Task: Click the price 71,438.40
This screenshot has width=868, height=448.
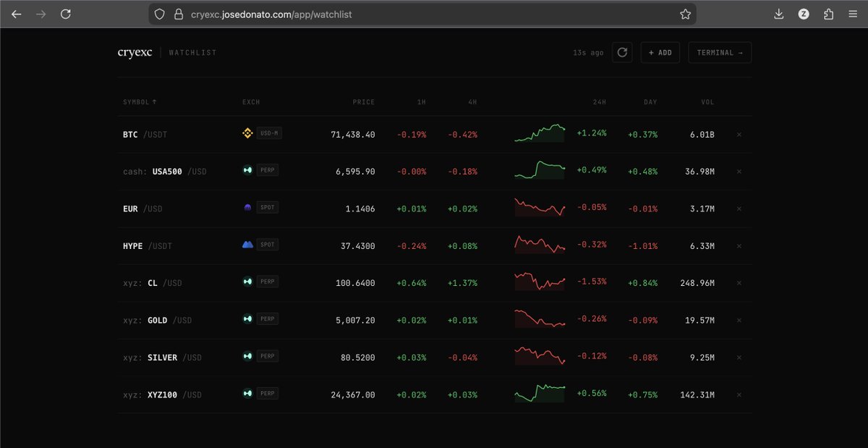Action: pos(353,135)
